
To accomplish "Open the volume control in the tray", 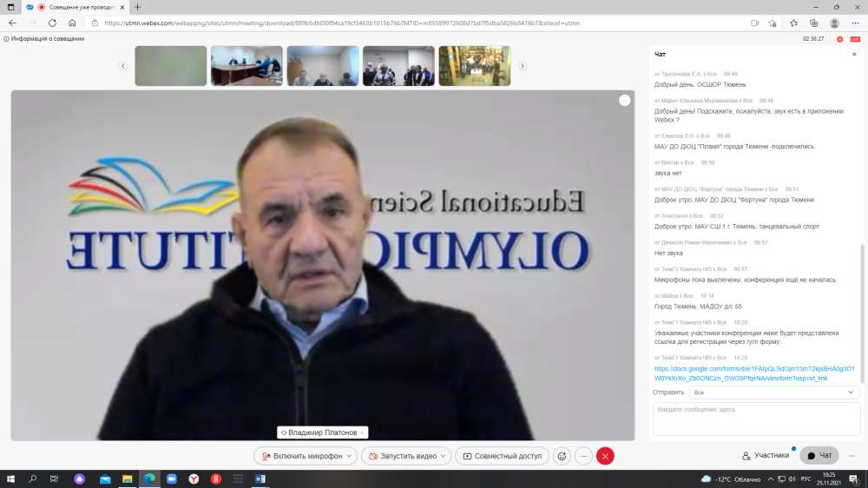I will [x=792, y=479].
